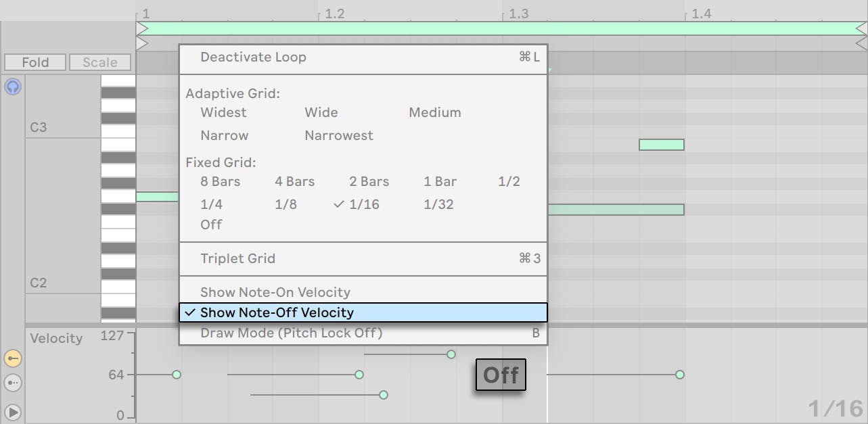Viewport: 868px width, 424px height.
Task: Select the 1/32 fixed grid option
Action: (438, 204)
